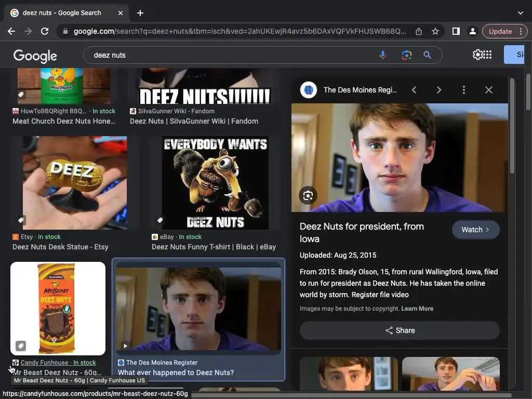Click the Des Moines Register round logo
The width and height of the screenshot is (532, 399).
(309, 90)
